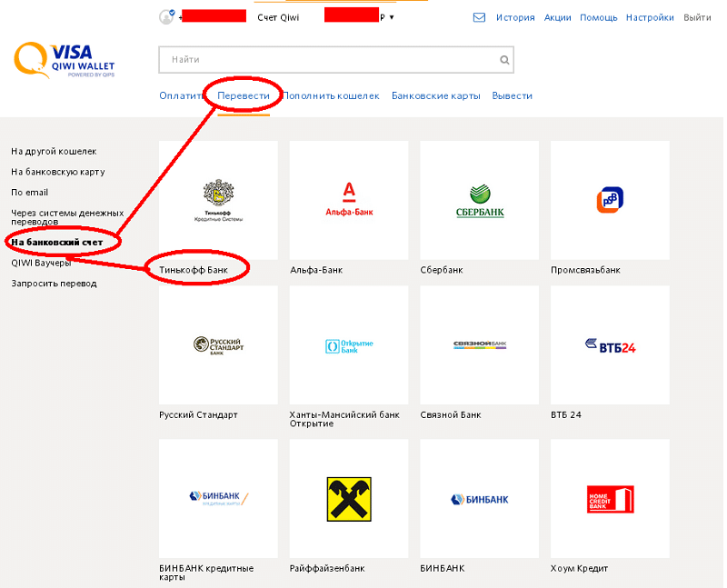Select На банковскую карту in sidebar
727x588 pixels.
coord(58,172)
